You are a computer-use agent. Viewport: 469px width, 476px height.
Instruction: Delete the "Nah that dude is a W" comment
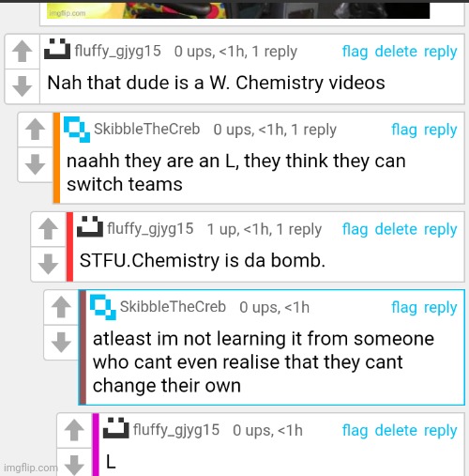[x=396, y=52]
